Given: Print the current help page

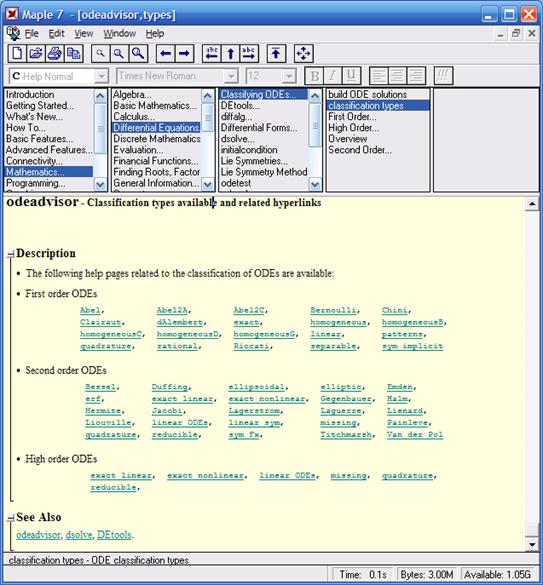Looking at the screenshot, I should point(55,53).
